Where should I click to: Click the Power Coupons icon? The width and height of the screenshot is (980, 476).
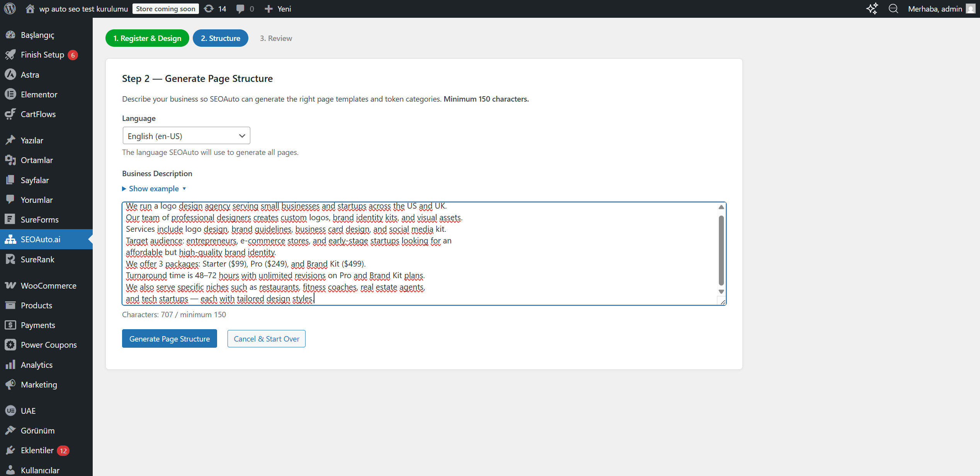(x=11, y=345)
